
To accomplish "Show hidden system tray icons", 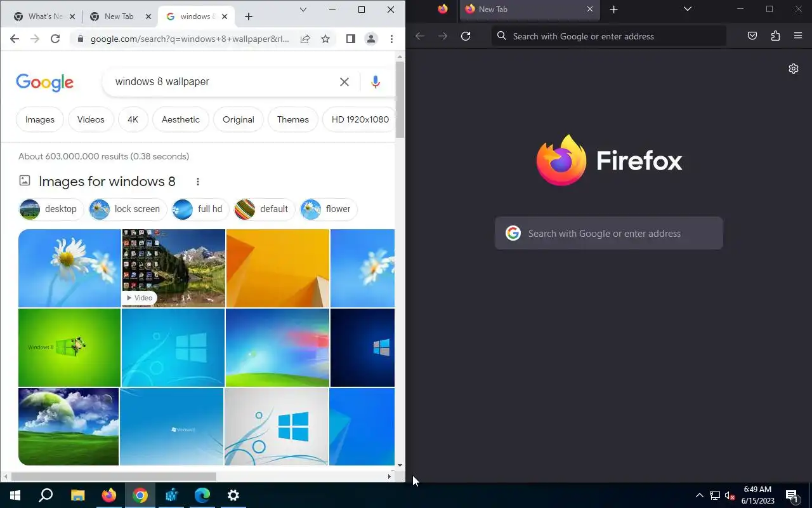I will pyautogui.click(x=700, y=495).
